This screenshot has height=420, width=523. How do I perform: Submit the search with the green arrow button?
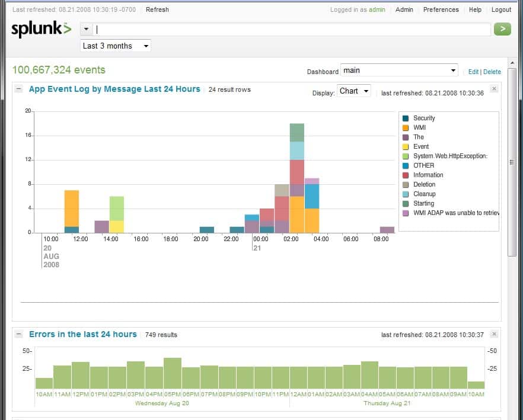point(502,28)
